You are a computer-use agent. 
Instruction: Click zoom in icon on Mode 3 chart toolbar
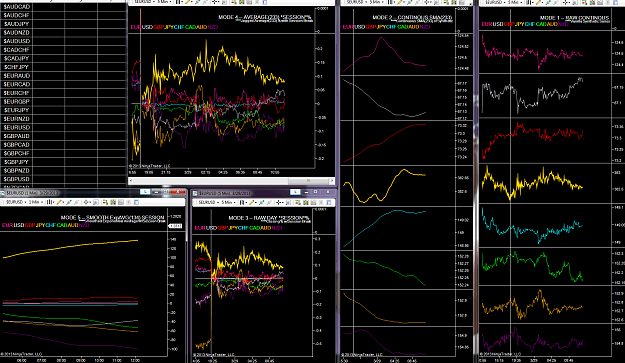point(261,202)
